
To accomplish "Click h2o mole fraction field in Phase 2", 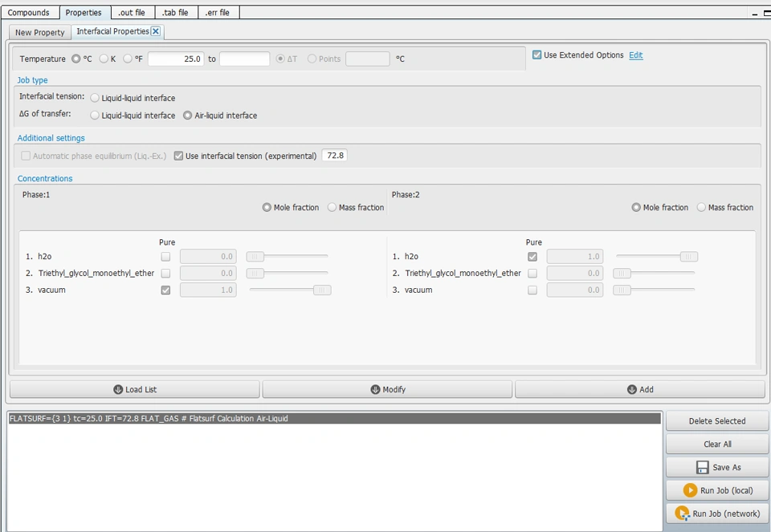I will [x=575, y=257].
